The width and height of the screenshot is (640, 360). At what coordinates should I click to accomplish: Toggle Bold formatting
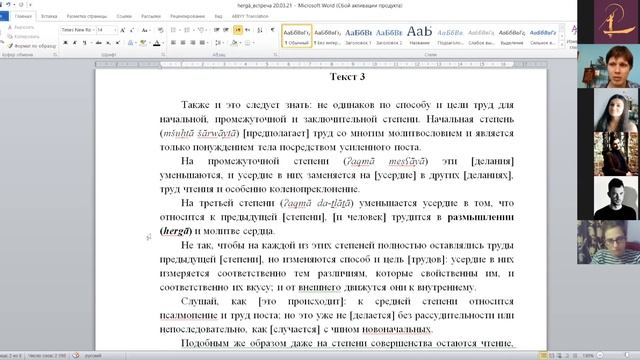click(65, 42)
